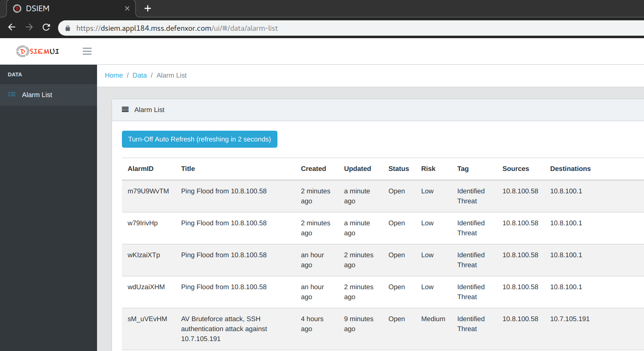Click the browser back arrow
The image size is (644, 351).
(12, 27)
